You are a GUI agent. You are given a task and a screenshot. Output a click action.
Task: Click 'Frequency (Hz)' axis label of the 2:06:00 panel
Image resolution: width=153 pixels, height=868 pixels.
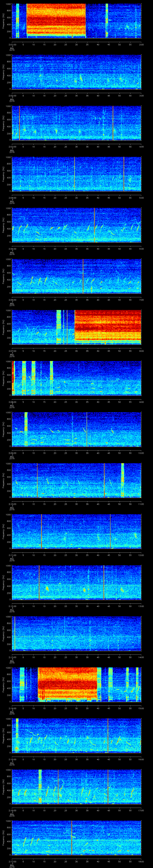(3, 276)
